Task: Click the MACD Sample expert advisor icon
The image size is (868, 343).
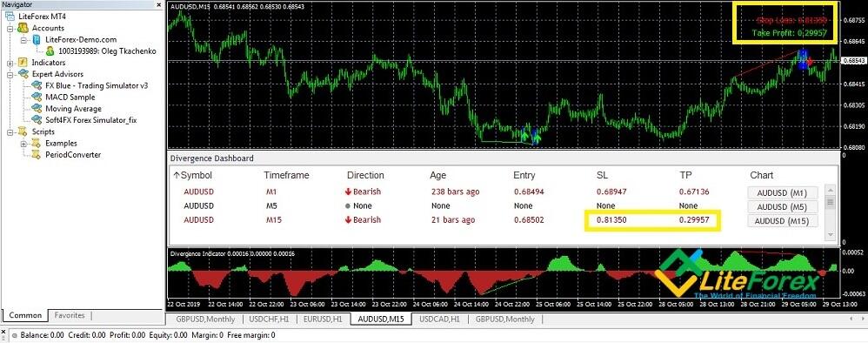Action: click(x=37, y=98)
